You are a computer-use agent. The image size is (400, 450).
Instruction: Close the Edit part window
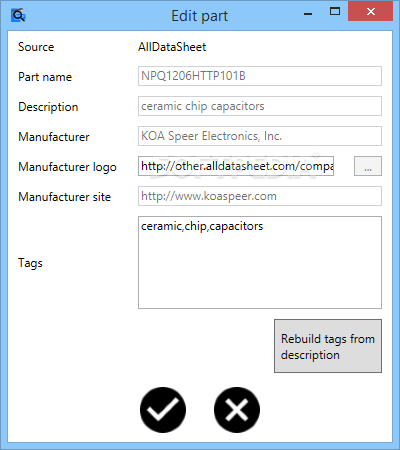point(370,12)
